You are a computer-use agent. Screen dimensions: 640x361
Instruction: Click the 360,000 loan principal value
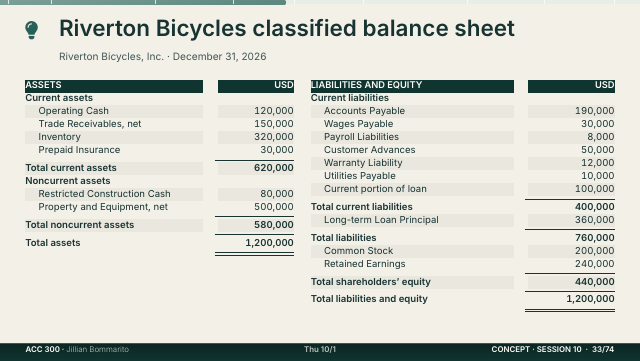pyautogui.click(x=595, y=221)
